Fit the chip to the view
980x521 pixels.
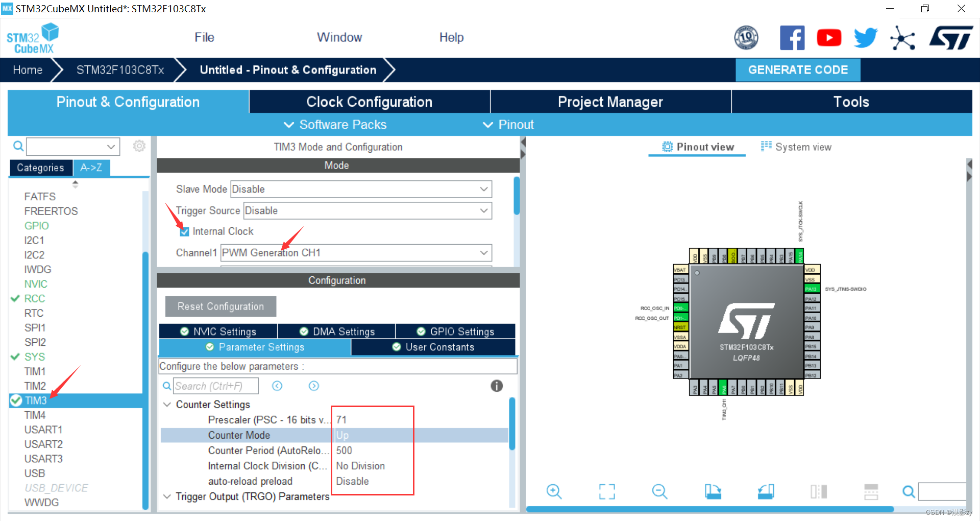pyautogui.click(x=607, y=491)
